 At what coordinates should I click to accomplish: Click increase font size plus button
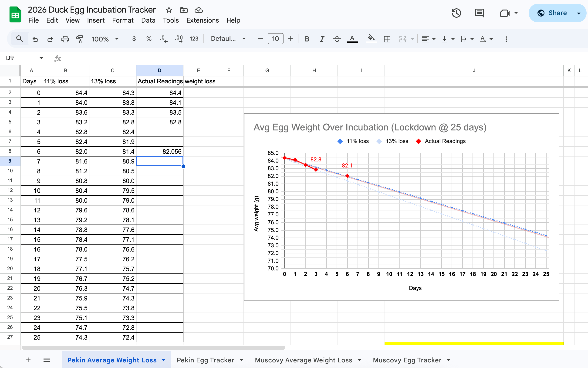tap(290, 39)
